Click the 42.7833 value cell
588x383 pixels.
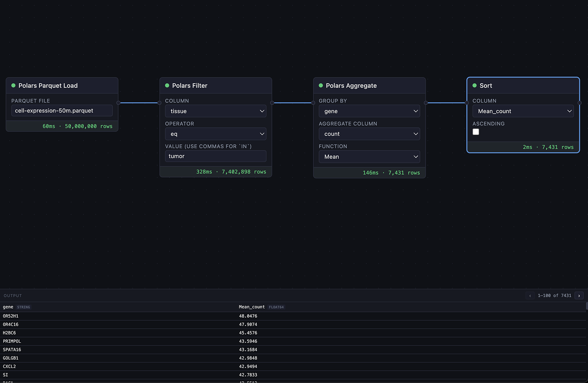pyautogui.click(x=248, y=375)
